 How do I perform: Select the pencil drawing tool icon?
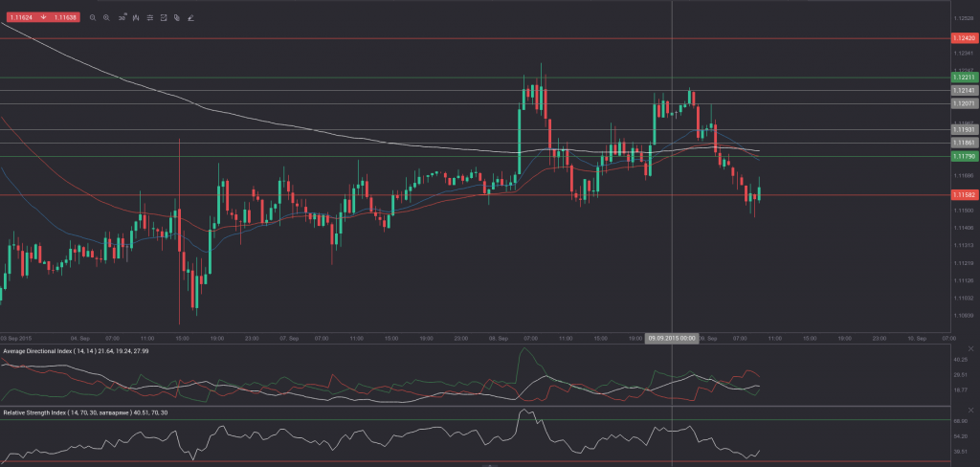click(x=191, y=17)
